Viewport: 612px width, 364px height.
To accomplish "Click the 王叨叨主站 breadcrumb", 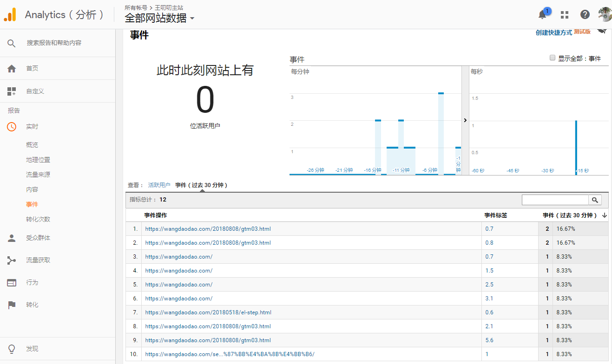I will [169, 8].
